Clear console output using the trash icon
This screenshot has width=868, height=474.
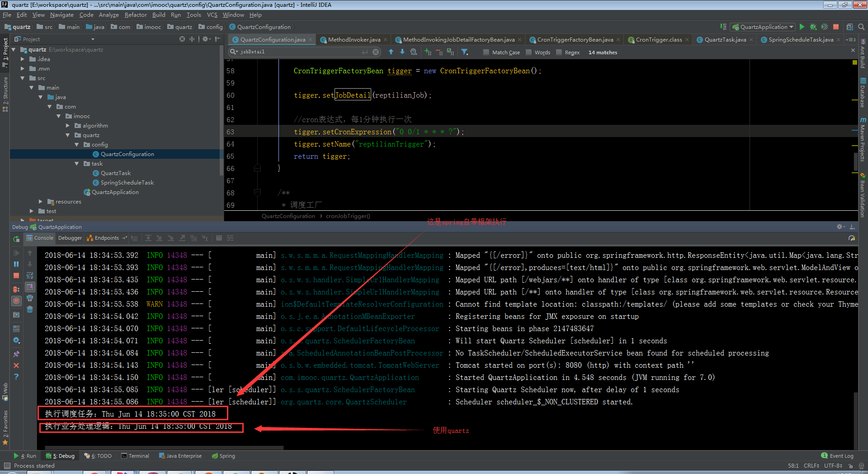coord(30,310)
